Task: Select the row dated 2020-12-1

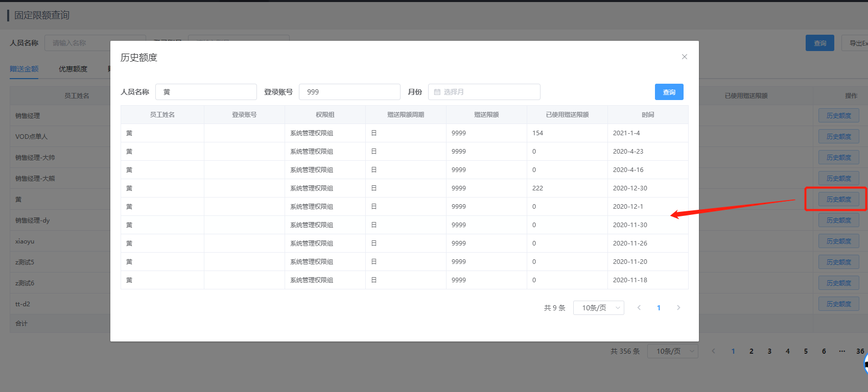Action: point(405,207)
